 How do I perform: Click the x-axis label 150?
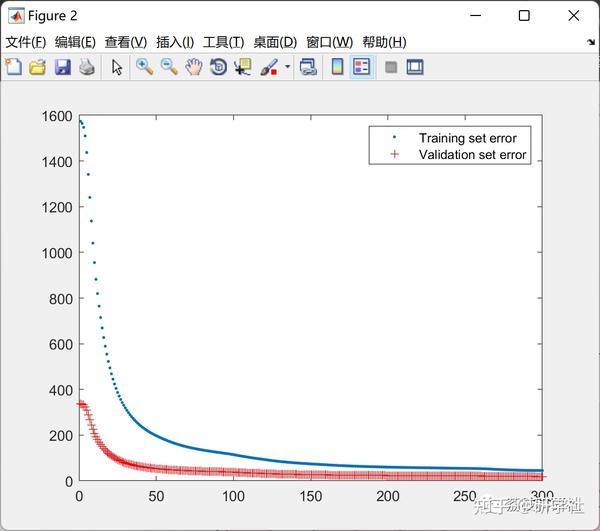[310, 497]
